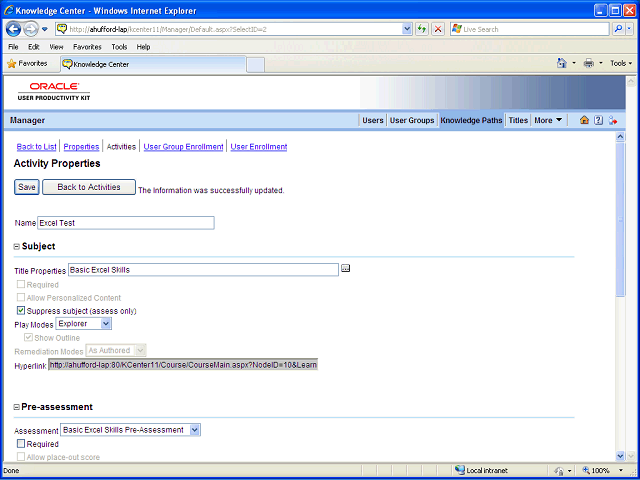Click the Back to Activities button
640x480 pixels.
[x=89, y=187]
